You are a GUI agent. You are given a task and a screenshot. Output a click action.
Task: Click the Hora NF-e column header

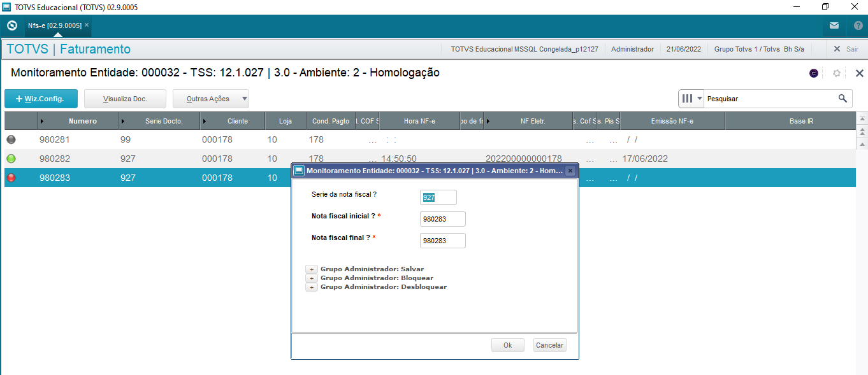pyautogui.click(x=419, y=121)
